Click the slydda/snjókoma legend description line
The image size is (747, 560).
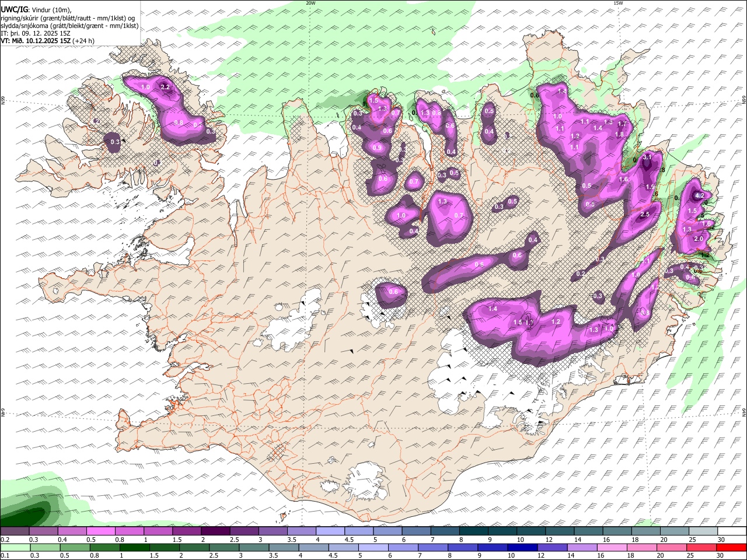(x=69, y=25)
